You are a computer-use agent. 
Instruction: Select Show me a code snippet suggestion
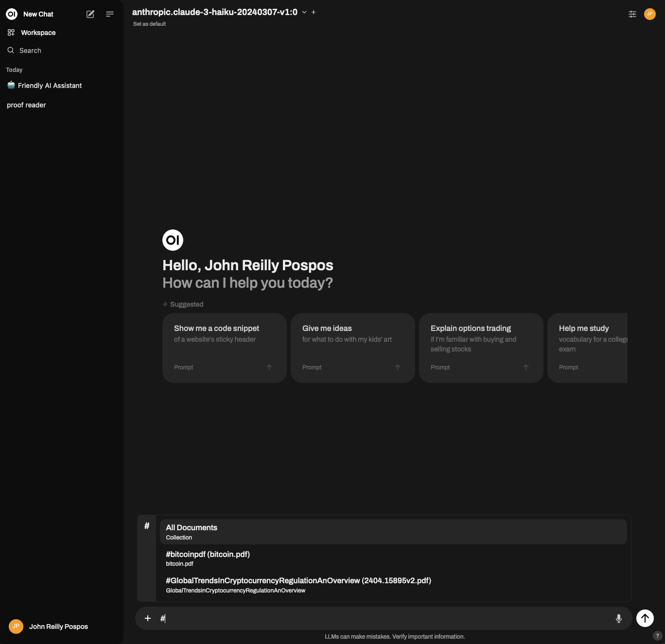225,348
